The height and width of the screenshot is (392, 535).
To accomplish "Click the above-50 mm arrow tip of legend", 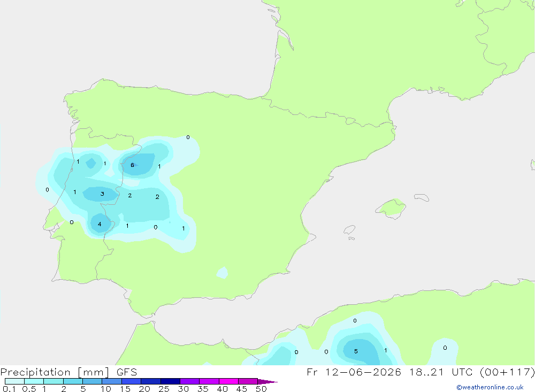I will [x=267, y=382].
